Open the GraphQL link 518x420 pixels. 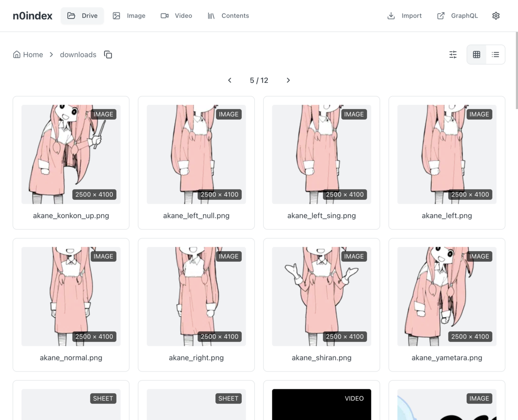(x=457, y=16)
